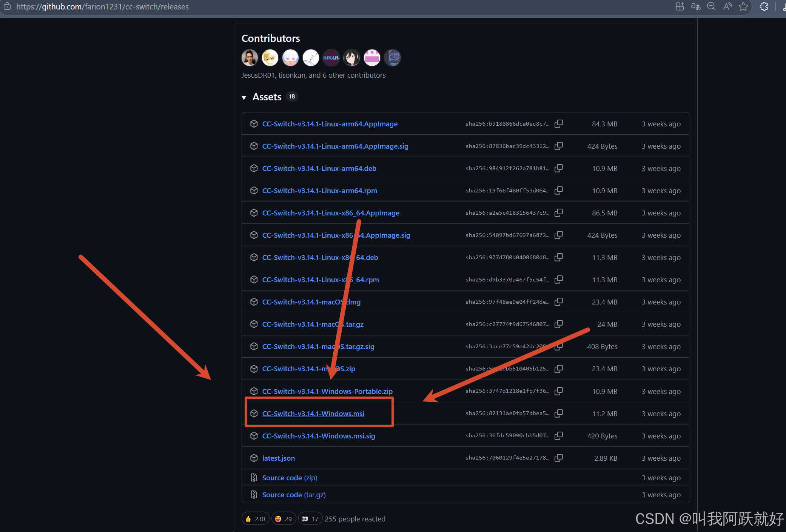Copy sha256 for latest.json asset
The height and width of the screenshot is (532, 786).
click(x=559, y=458)
